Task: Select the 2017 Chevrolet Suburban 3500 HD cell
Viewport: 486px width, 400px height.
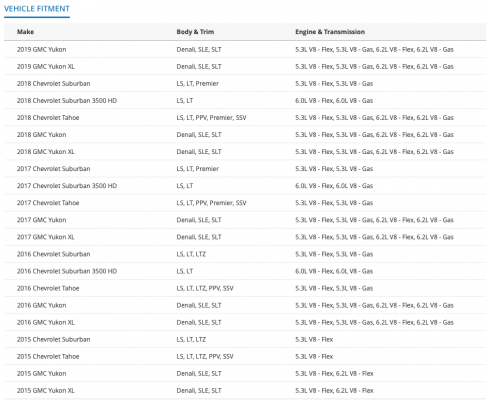Action: point(67,186)
